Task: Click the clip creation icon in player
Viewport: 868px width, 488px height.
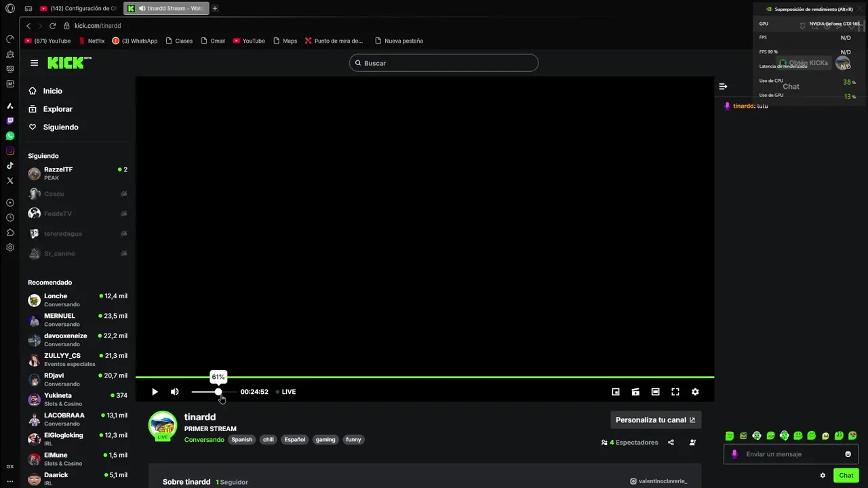Action: point(635,392)
